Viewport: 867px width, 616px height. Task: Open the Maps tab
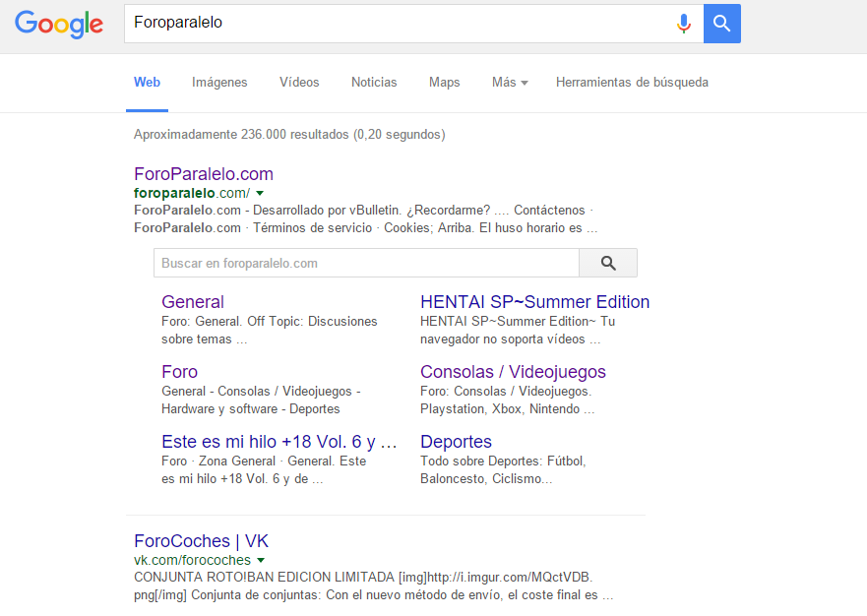click(x=444, y=83)
